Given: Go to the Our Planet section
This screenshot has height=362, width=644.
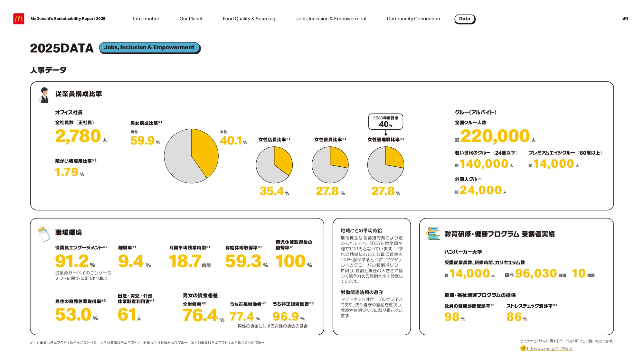Looking at the screenshot, I should pyautogui.click(x=191, y=19).
